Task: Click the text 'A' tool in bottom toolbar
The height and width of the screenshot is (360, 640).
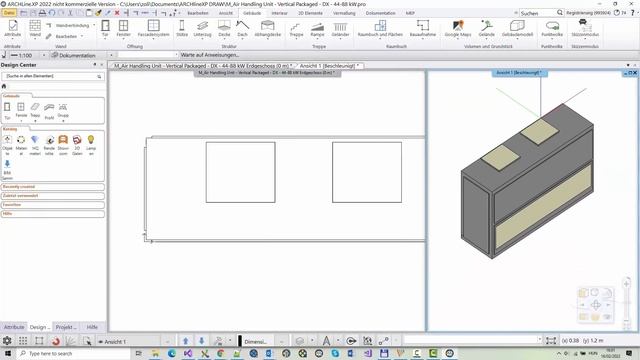Action: tap(326, 341)
